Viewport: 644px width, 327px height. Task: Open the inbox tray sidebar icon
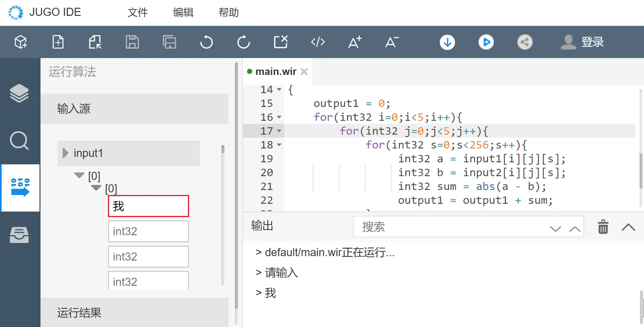click(x=19, y=235)
